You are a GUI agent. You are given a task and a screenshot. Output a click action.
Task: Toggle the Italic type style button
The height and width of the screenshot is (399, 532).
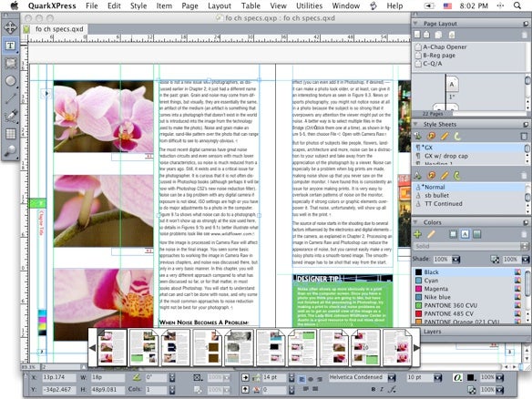click(x=382, y=389)
